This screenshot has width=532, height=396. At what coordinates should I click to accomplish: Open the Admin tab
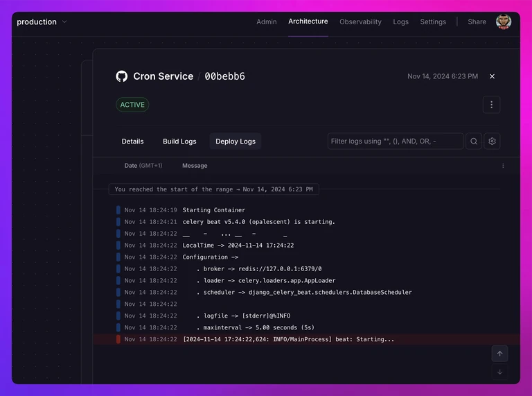click(266, 21)
